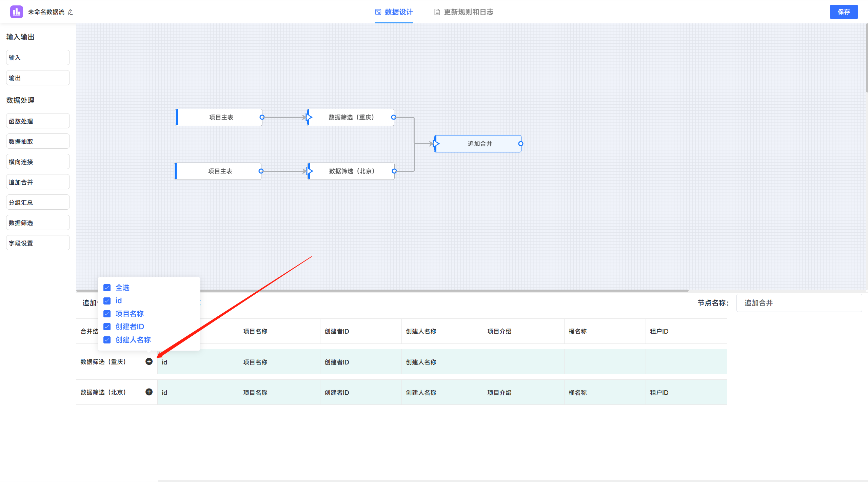The image size is (868, 482).
Task: Uncheck the 全选 checkbox
Action: (107, 288)
